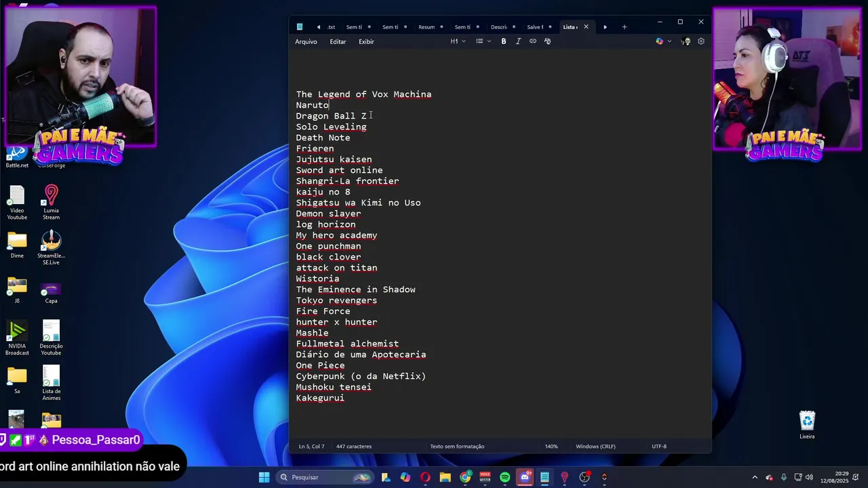Open the NVIDIA Broadcast desktop shortcut
Image resolution: width=868 pixels, height=488 pixels.
tap(17, 338)
